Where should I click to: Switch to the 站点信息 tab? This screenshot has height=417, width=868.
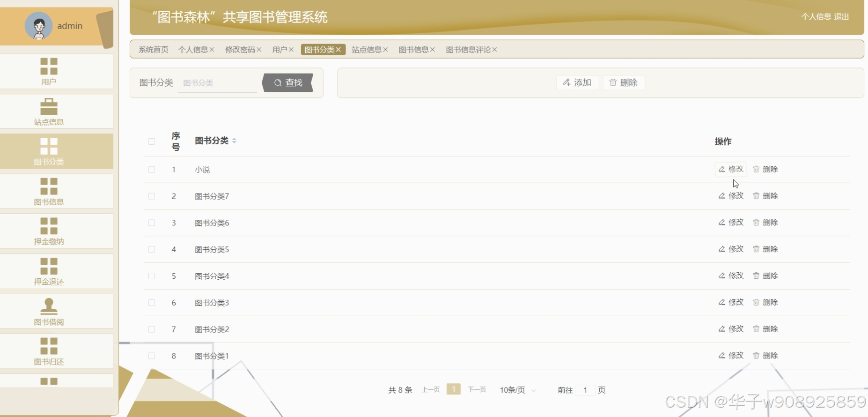click(366, 50)
